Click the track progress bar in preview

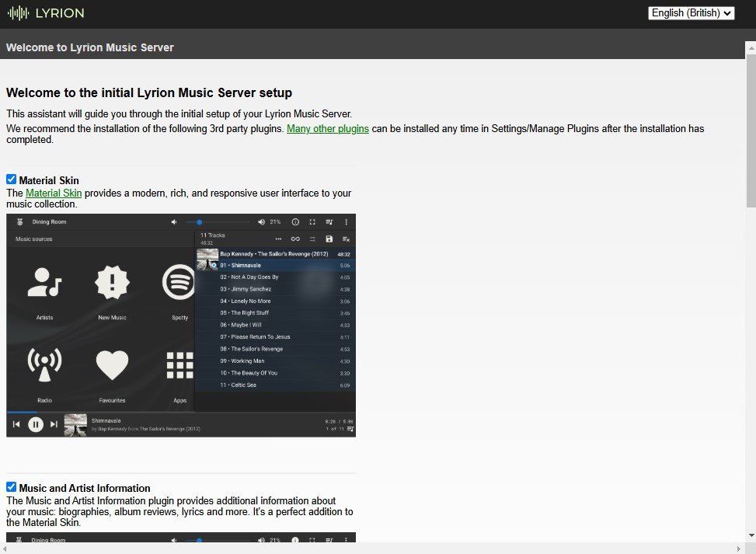click(181, 413)
